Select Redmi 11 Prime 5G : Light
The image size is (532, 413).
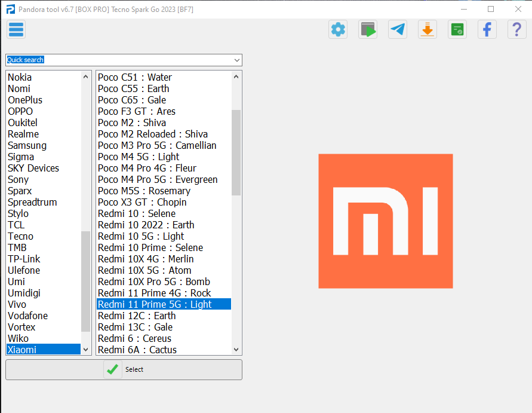[x=164, y=304]
